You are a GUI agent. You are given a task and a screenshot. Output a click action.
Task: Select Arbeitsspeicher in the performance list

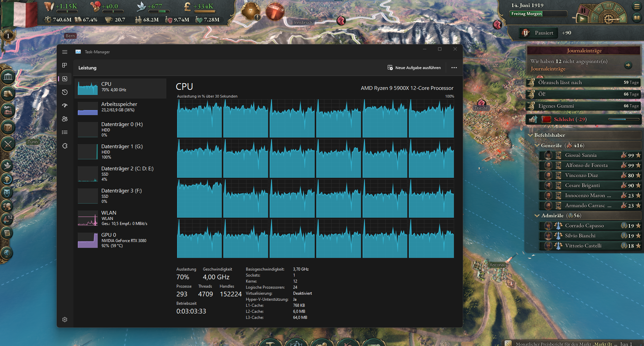pos(121,109)
